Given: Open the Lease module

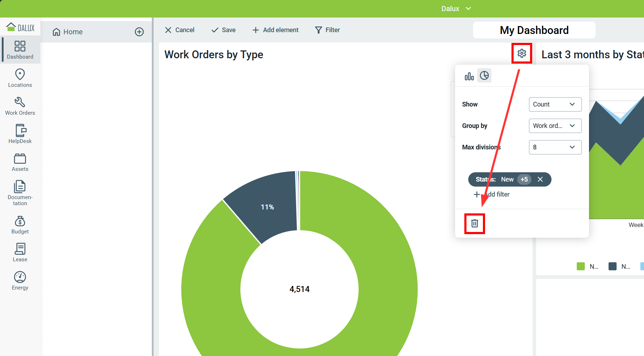Looking at the screenshot, I should coord(20,253).
